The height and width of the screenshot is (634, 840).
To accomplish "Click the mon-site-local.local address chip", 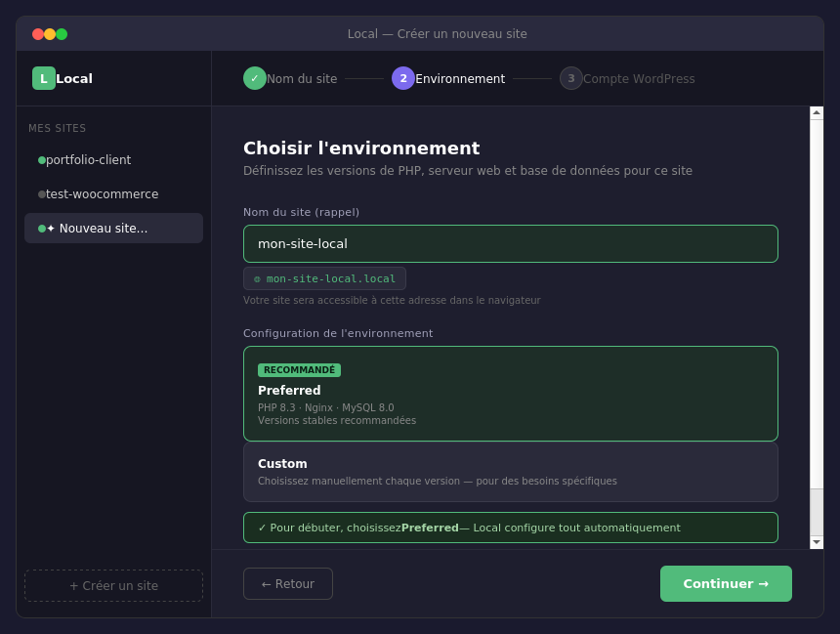I will click(x=324, y=278).
